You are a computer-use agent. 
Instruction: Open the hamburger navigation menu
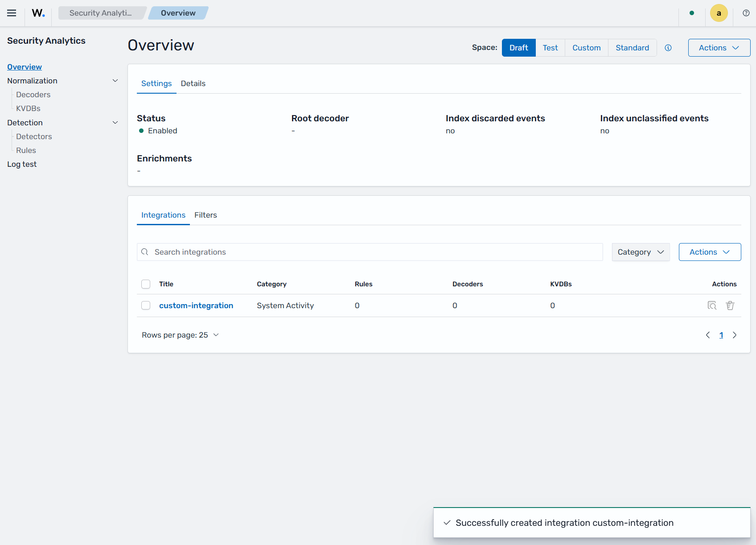[x=12, y=13]
